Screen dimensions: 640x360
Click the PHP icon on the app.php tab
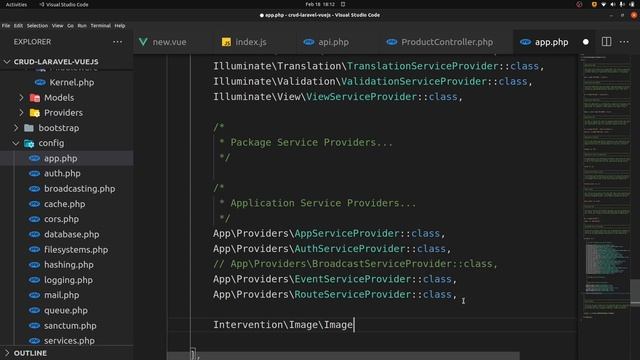(x=525, y=42)
